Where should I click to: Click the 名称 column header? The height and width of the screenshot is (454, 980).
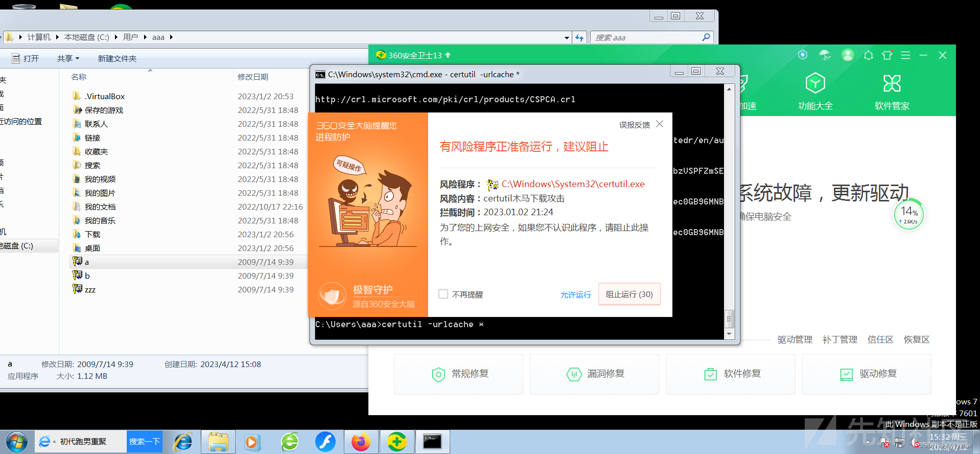coord(79,77)
